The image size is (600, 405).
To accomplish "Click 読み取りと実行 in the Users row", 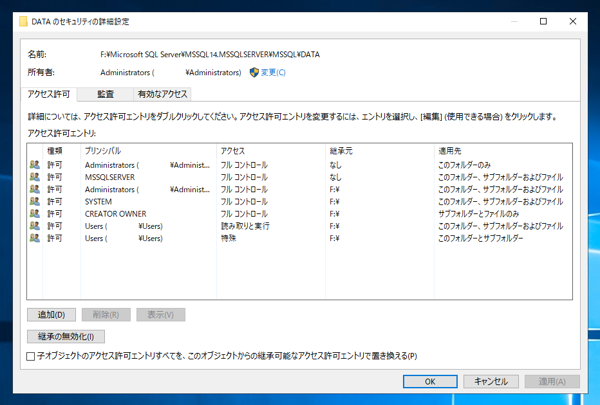I will click(x=245, y=226).
